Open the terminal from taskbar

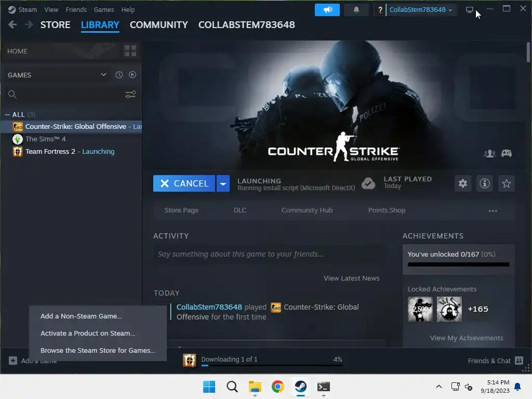(323, 387)
